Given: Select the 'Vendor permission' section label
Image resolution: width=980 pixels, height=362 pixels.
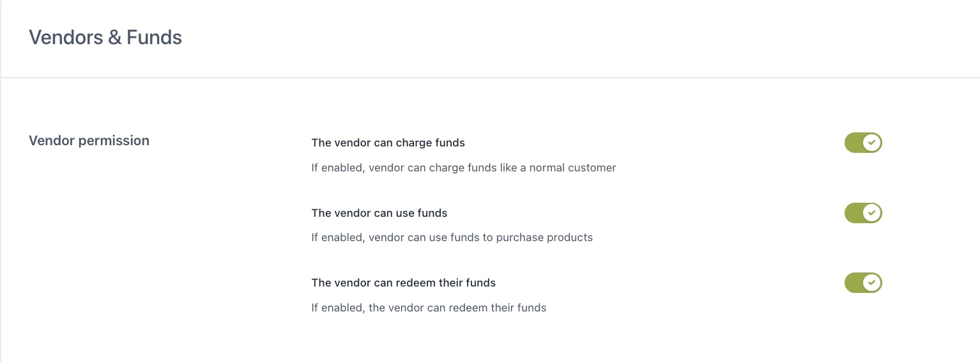Looking at the screenshot, I should pyautogui.click(x=89, y=141).
